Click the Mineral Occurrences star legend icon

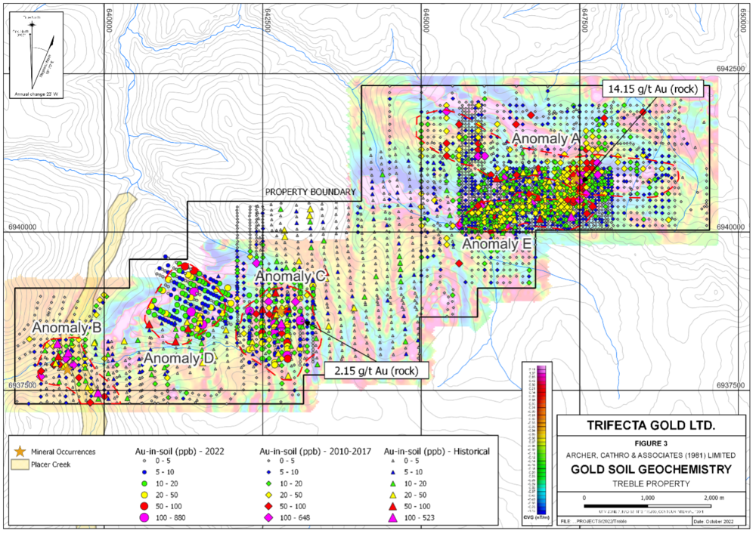click(x=19, y=451)
